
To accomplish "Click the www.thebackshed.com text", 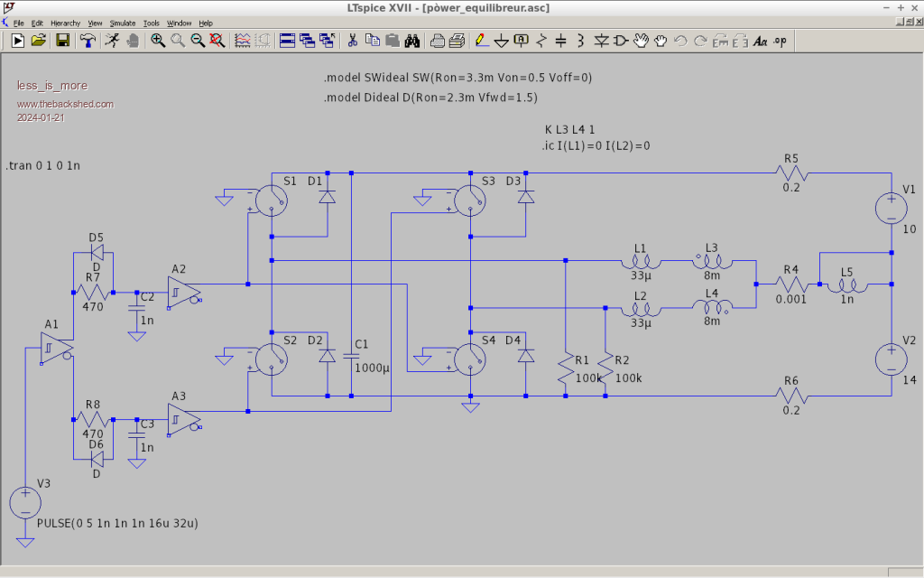I will click(66, 104).
